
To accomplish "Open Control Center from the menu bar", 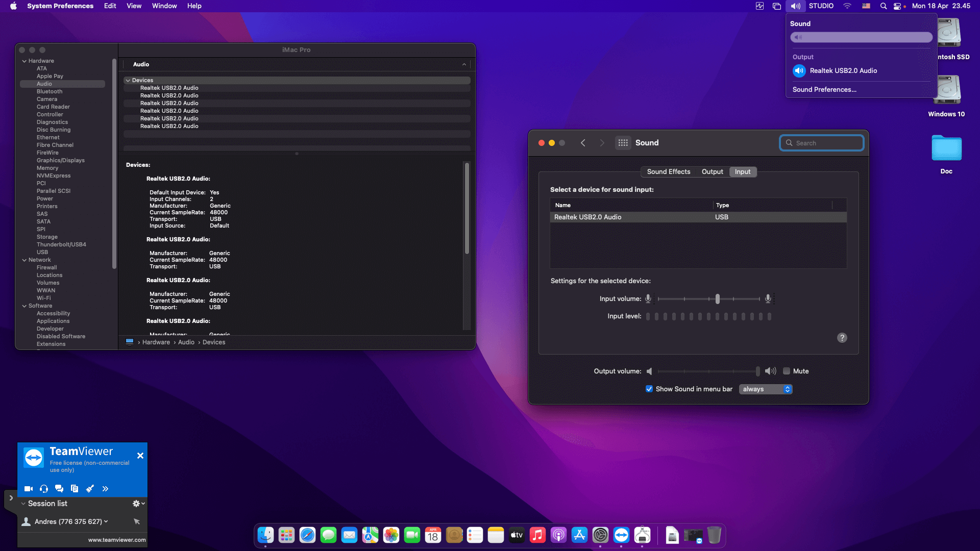I will (x=897, y=6).
